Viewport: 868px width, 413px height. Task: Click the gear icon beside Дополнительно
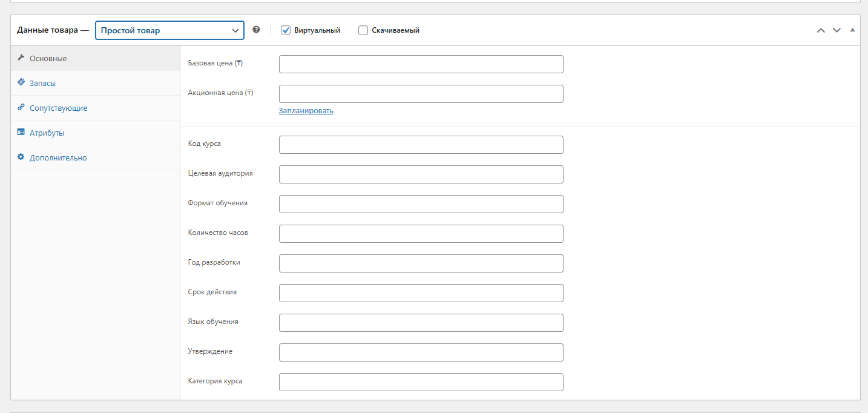coord(21,157)
